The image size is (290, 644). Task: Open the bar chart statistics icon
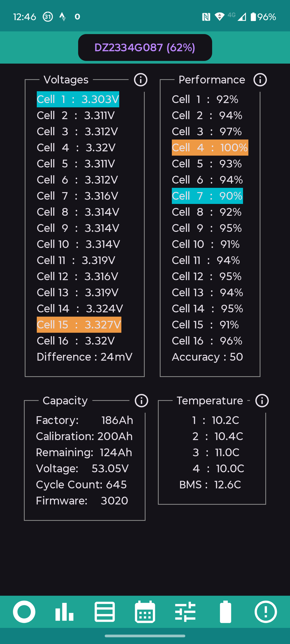pyautogui.click(x=64, y=612)
